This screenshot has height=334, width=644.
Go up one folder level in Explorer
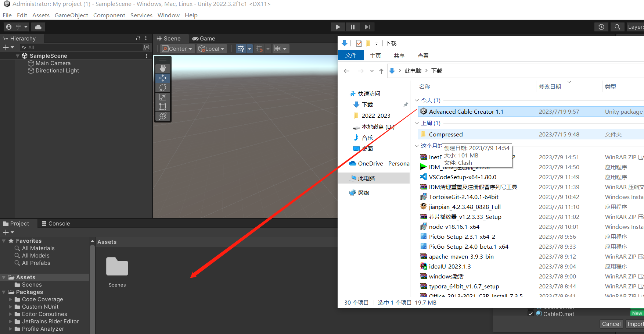coord(381,71)
